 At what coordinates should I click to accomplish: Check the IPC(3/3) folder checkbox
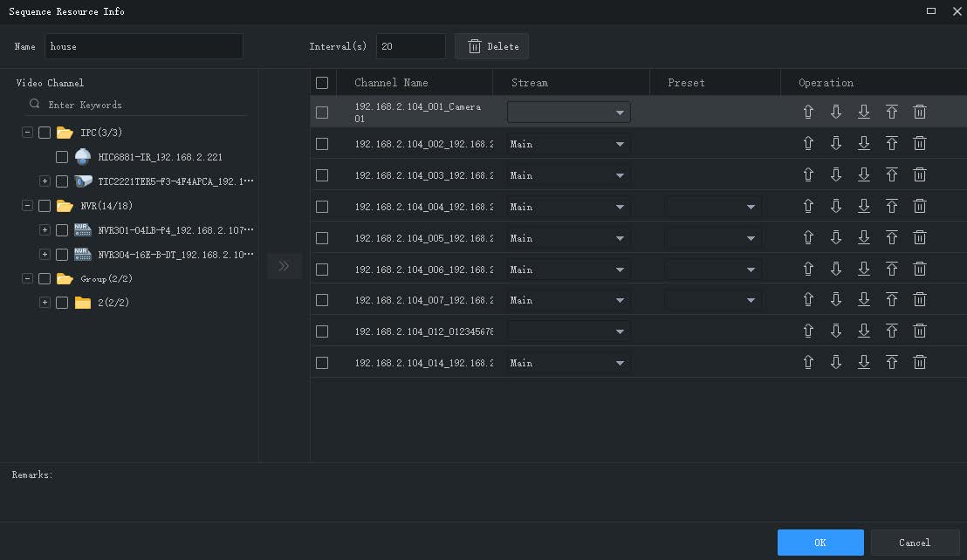coord(45,133)
